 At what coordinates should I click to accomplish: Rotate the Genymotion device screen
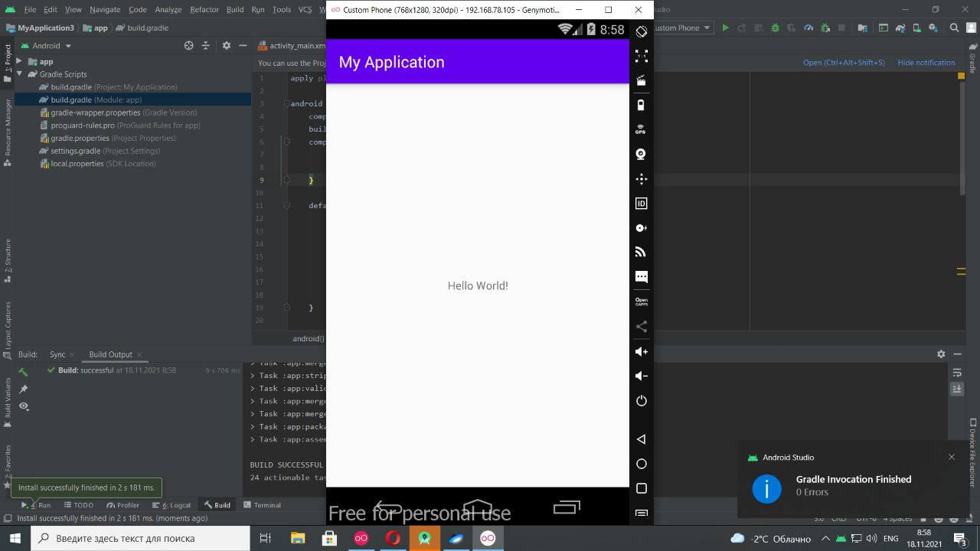(x=642, y=31)
